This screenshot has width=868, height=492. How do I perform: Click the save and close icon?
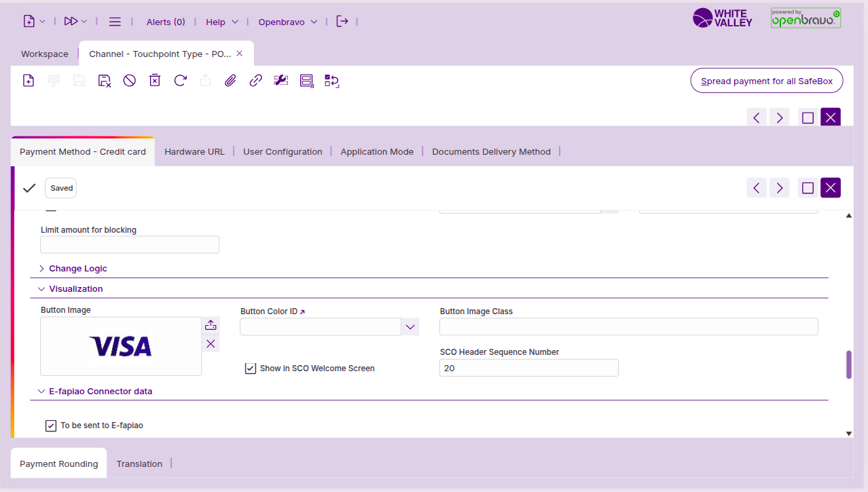pyautogui.click(x=104, y=81)
